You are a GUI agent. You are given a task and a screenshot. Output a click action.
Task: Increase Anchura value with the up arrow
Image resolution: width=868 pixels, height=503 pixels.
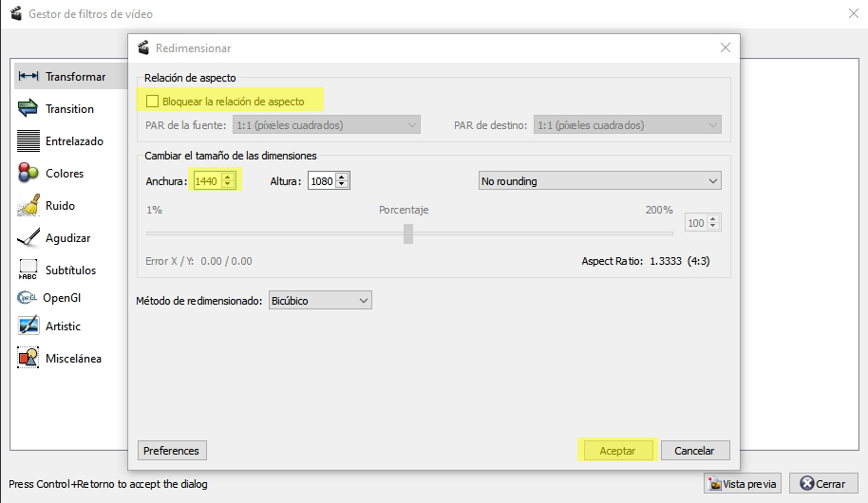(227, 177)
